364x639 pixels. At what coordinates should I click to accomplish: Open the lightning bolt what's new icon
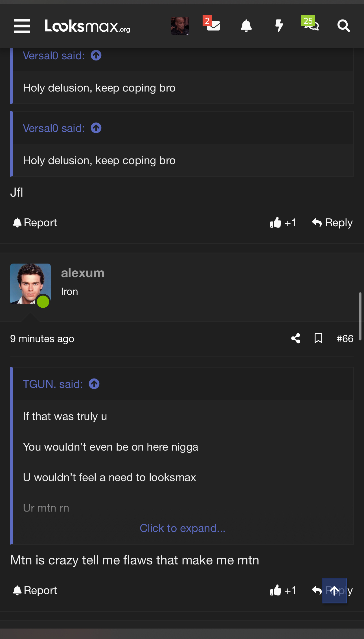[x=279, y=26]
